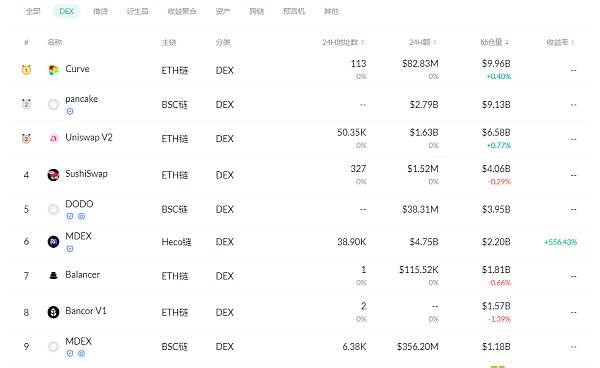Select the DEX category tab
600x368 pixels.
point(67,11)
